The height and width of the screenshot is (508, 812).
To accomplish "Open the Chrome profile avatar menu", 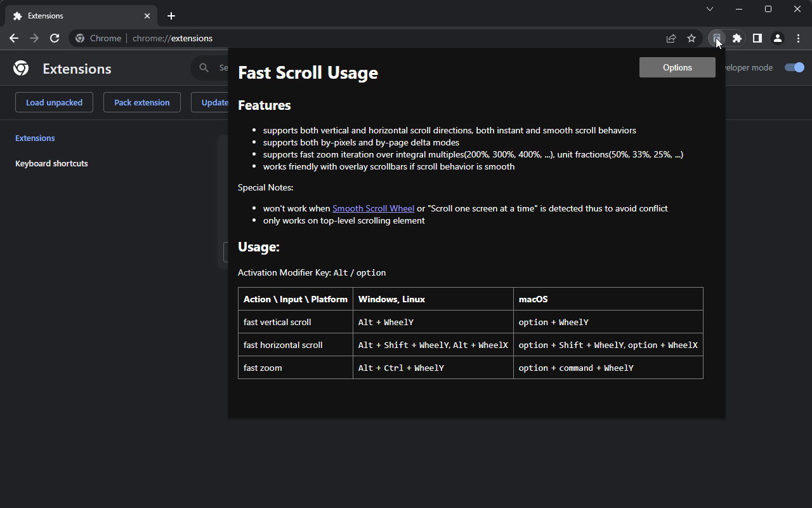I will click(x=777, y=38).
